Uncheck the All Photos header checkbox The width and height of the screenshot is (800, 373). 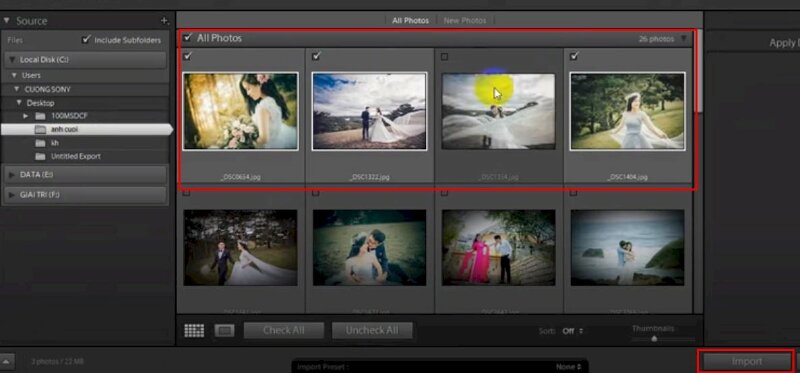(x=188, y=37)
